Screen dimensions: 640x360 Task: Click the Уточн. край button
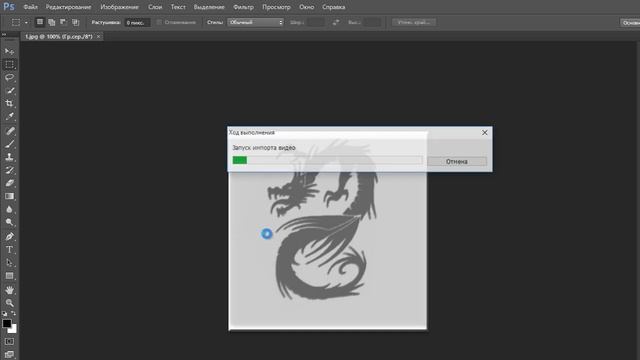(414, 22)
